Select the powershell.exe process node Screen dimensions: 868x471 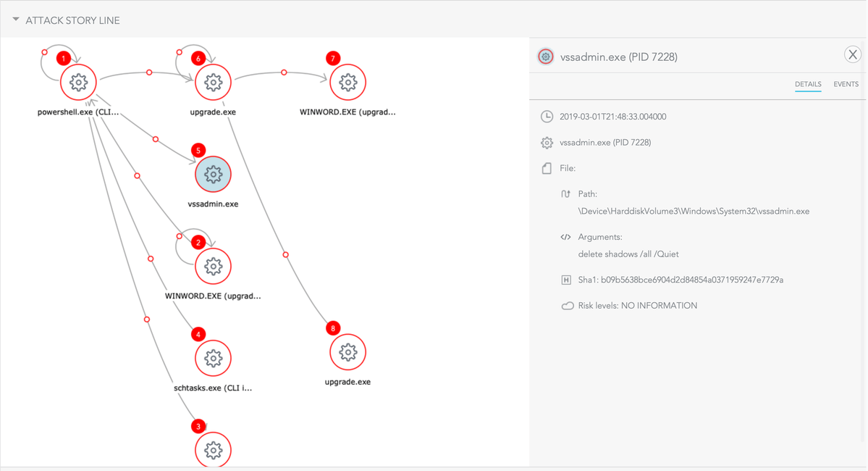click(78, 83)
